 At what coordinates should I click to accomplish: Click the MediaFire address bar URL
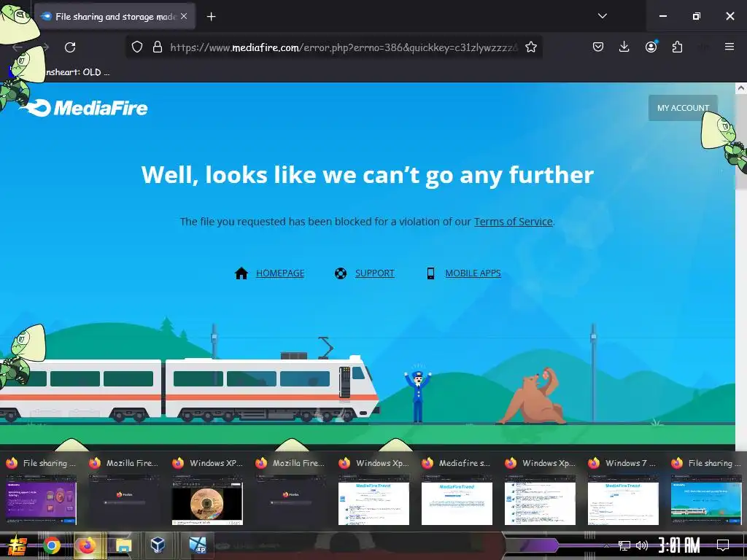tap(343, 47)
